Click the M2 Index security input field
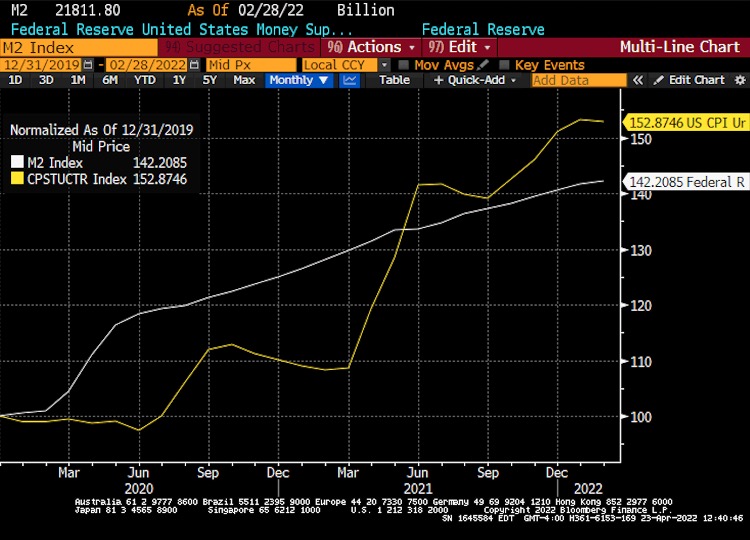Screen dimensions: 750x540 pos(79,48)
